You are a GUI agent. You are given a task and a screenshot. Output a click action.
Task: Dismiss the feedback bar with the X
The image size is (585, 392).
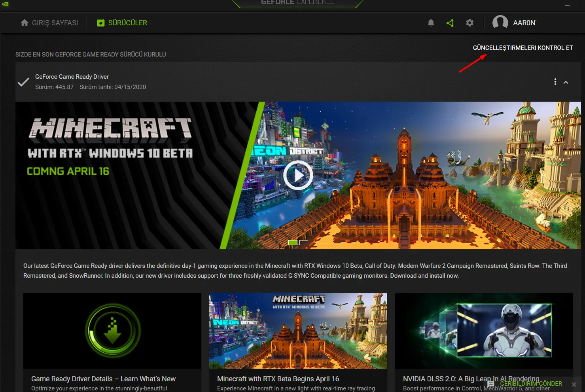click(574, 384)
